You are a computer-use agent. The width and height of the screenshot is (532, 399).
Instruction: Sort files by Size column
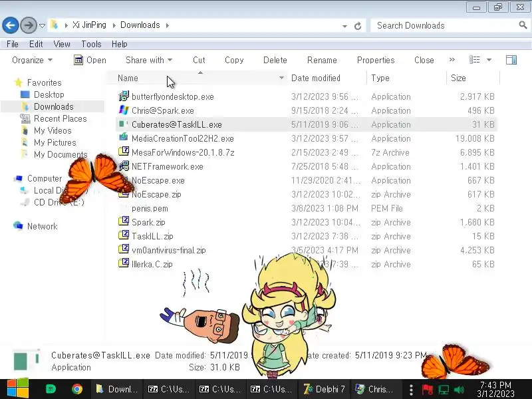(458, 78)
